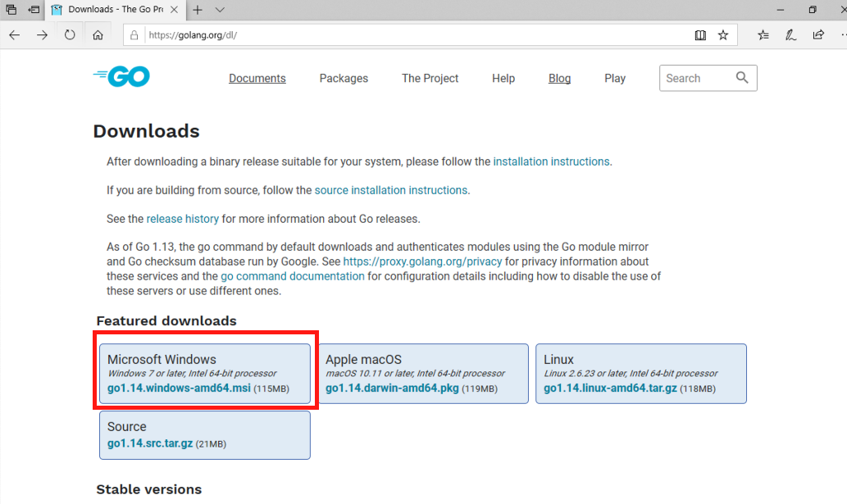Viewport: 847px width, 504px height.
Task: Open The Project menu
Action: [x=430, y=78]
